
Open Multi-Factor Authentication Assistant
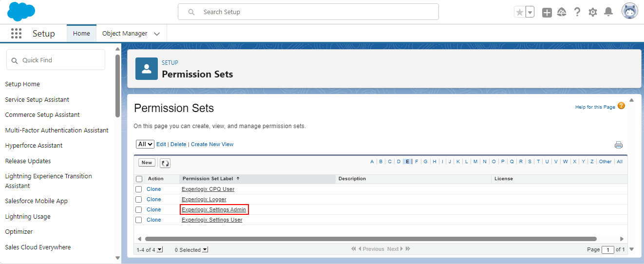click(57, 130)
